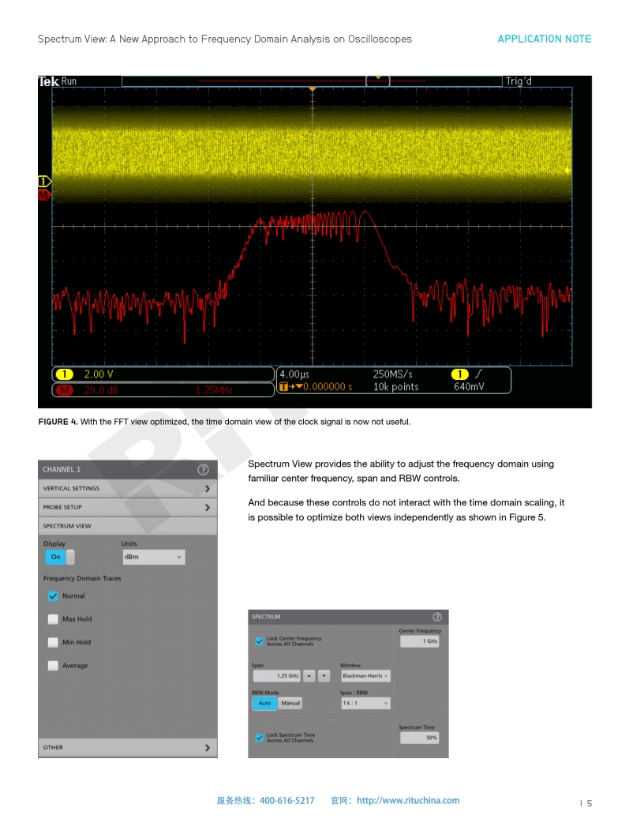Open the www.rituchina.com website link
The image size is (644, 834).
tap(407, 800)
